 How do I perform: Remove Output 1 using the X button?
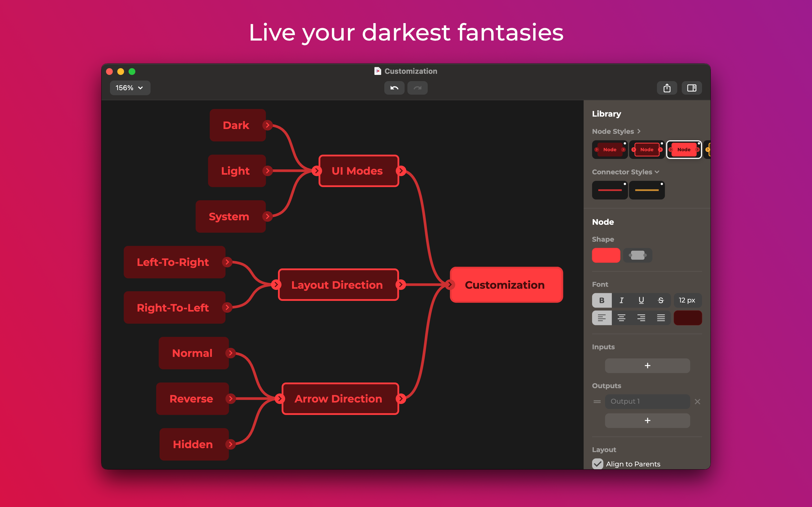pyautogui.click(x=698, y=401)
